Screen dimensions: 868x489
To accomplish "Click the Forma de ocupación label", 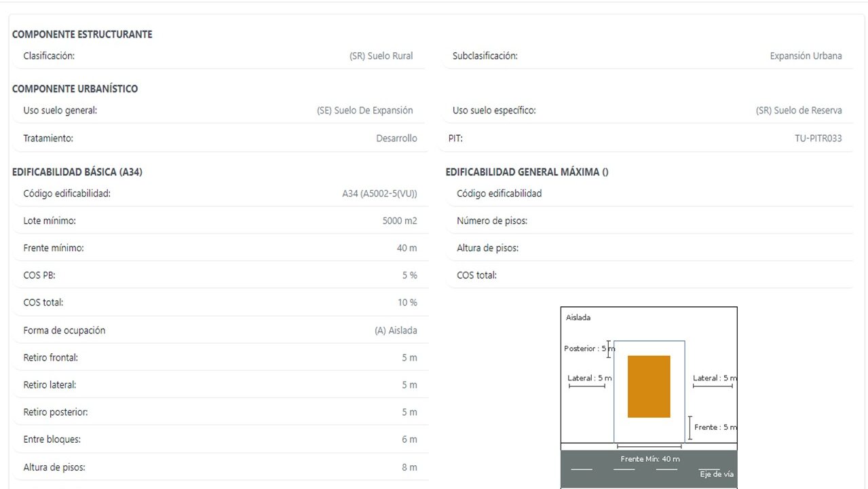I will point(64,331).
